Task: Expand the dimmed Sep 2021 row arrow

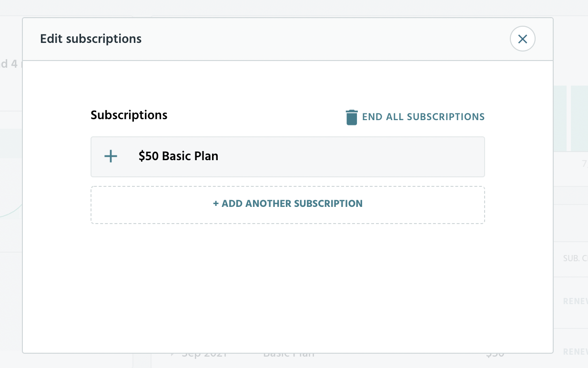Action: (x=172, y=354)
